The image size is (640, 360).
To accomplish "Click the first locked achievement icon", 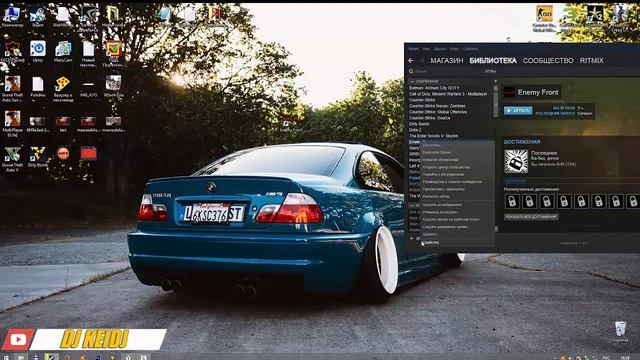I will [512, 201].
